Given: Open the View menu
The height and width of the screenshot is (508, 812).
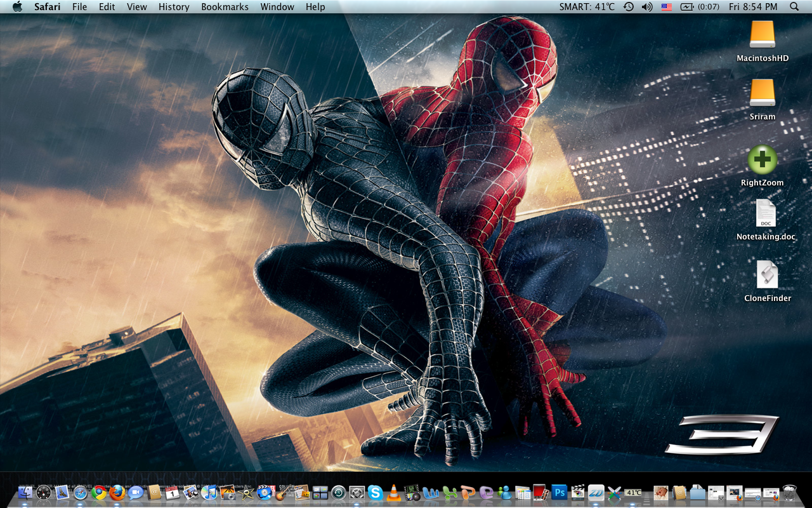Looking at the screenshot, I should [137, 7].
